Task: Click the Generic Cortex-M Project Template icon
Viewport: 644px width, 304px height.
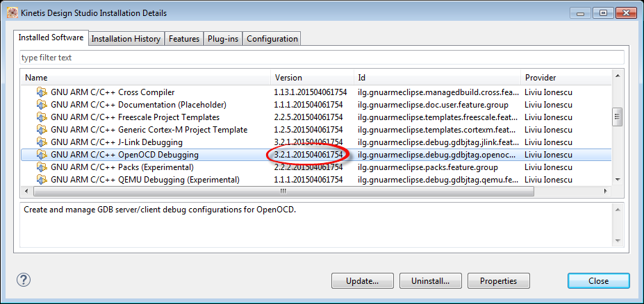Action: click(42, 130)
